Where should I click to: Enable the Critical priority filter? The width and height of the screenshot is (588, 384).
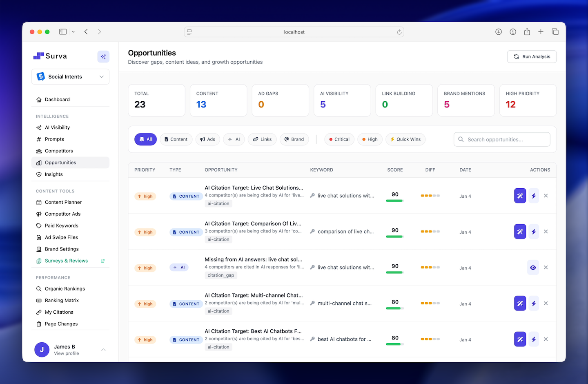339,139
